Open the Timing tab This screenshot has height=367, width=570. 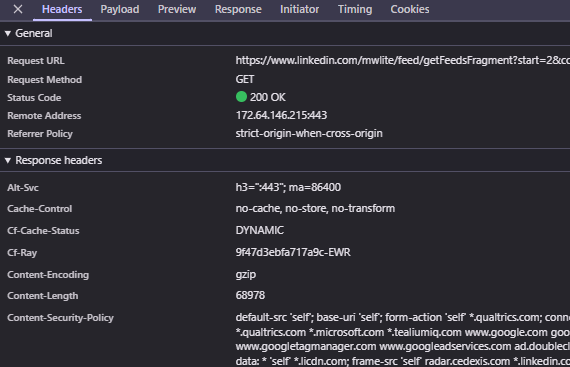click(x=355, y=9)
